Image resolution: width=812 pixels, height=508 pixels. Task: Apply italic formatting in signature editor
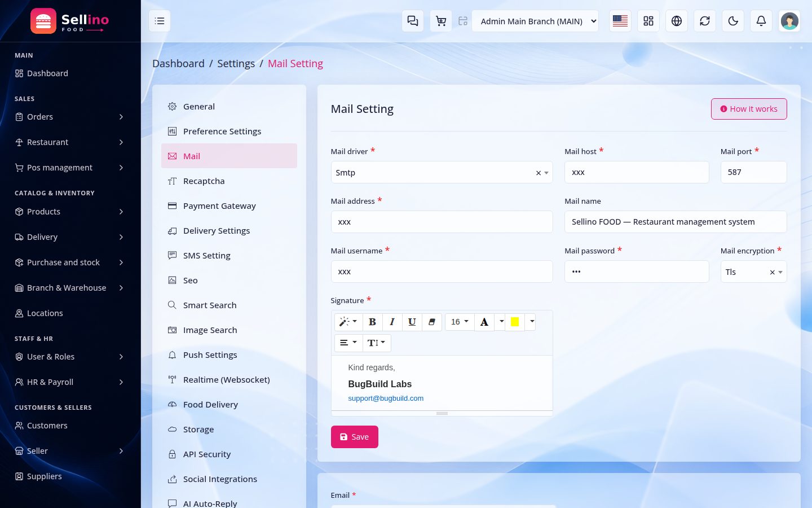click(392, 322)
